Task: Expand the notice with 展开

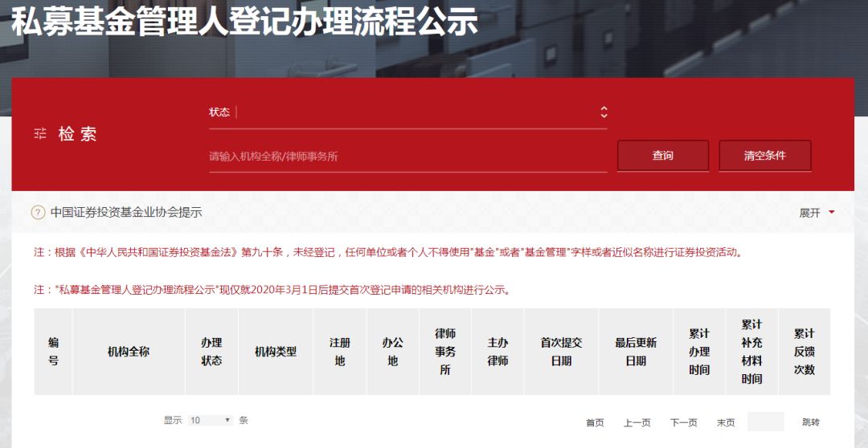Action: [x=810, y=213]
